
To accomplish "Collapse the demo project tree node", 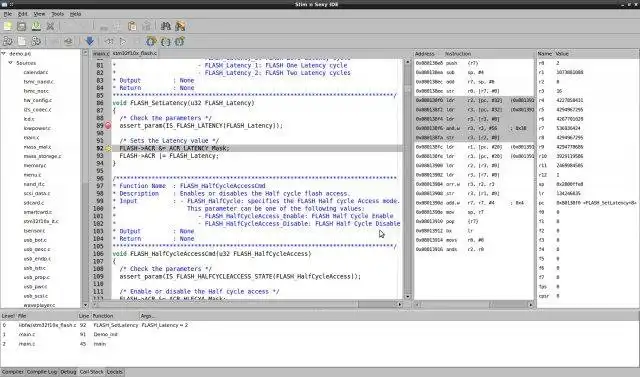I will [4, 53].
